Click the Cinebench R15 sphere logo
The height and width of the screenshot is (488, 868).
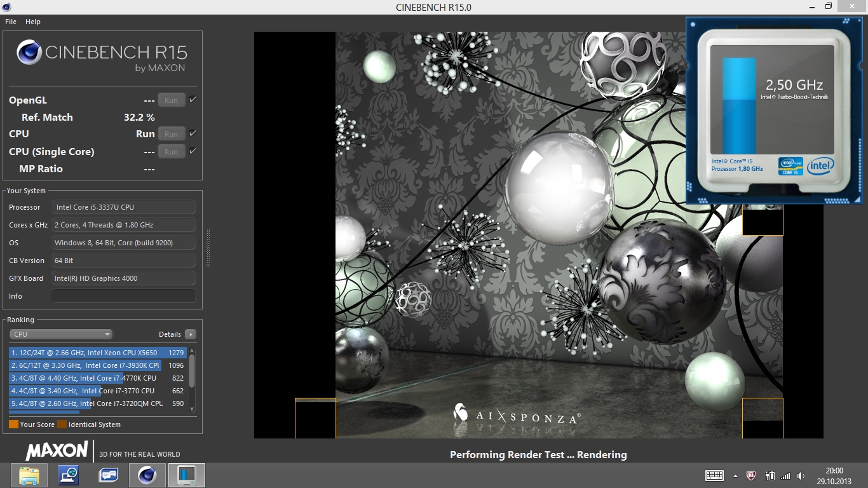[x=29, y=52]
